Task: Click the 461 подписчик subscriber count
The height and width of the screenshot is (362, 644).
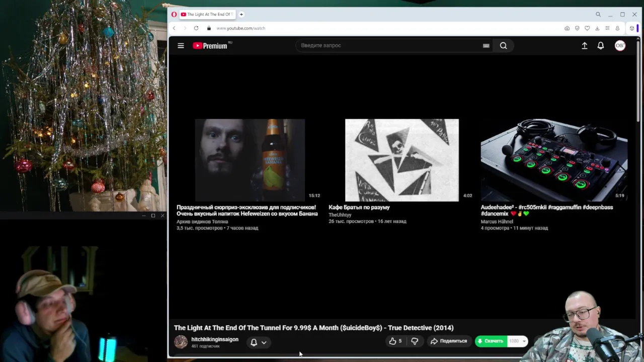Action: (205, 346)
